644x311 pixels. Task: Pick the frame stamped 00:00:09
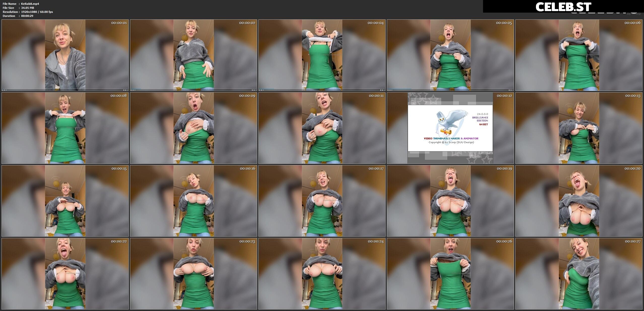[193, 128]
